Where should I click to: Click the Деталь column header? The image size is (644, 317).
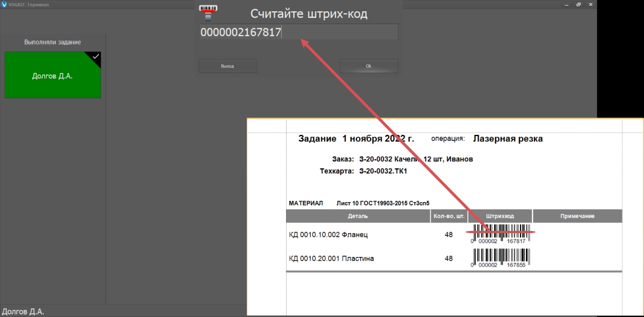pos(358,216)
